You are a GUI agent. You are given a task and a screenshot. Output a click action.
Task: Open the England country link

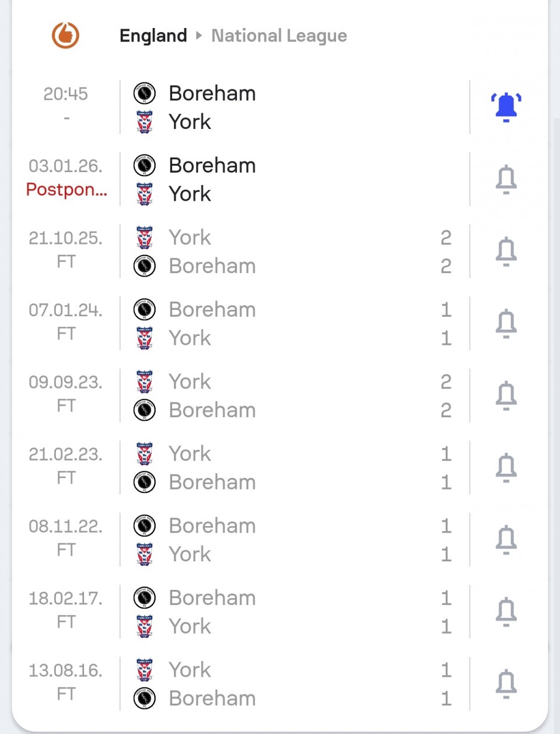point(153,36)
